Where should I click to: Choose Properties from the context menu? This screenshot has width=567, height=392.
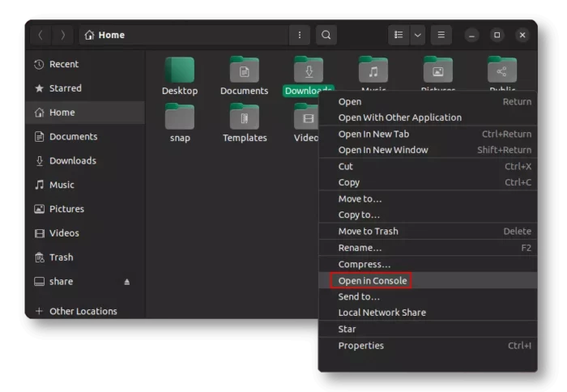(x=428, y=346)
